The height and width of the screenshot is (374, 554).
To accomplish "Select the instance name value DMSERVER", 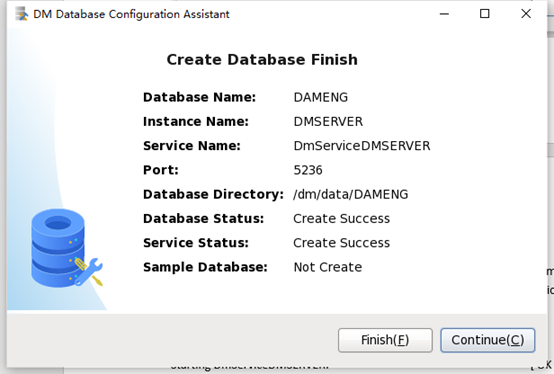I will coord(328,121).
